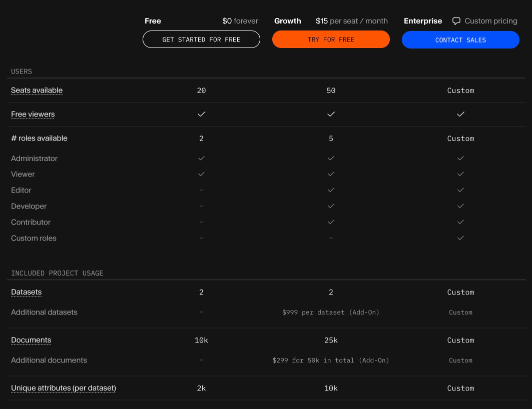
Task: Click the Editor role label
Action: tap(21, 190)
